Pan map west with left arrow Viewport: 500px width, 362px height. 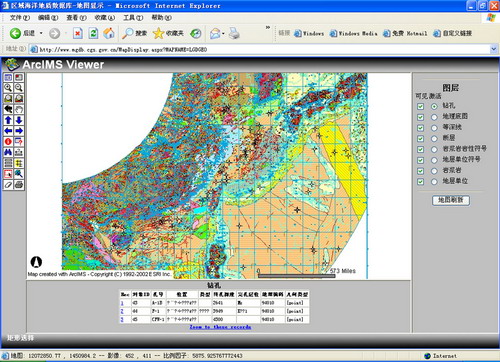(x=8, y=131)
